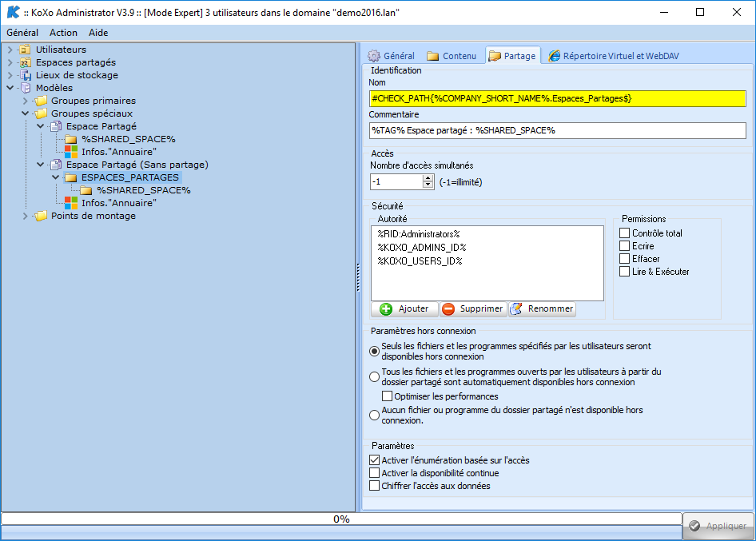Viewport: 756px width, 541px height.
Task: Enable Contrôle total permission
Action: click(624, 233)
